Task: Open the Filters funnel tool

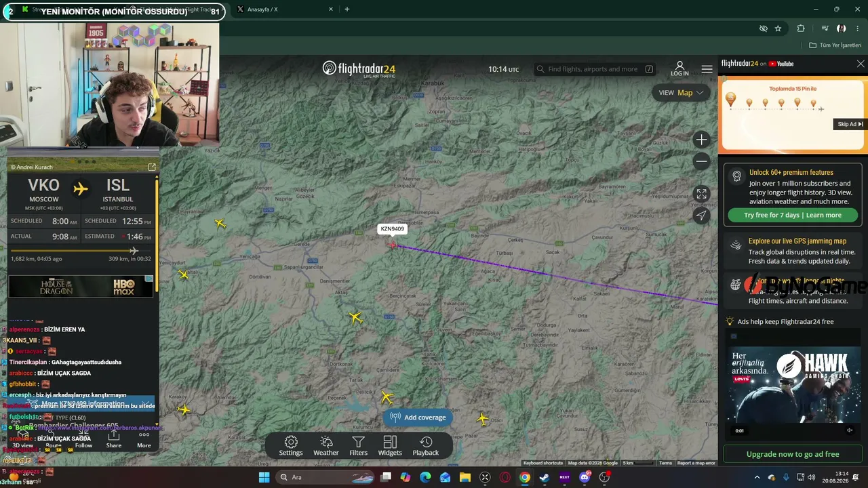Action: [x=358, y=446]
